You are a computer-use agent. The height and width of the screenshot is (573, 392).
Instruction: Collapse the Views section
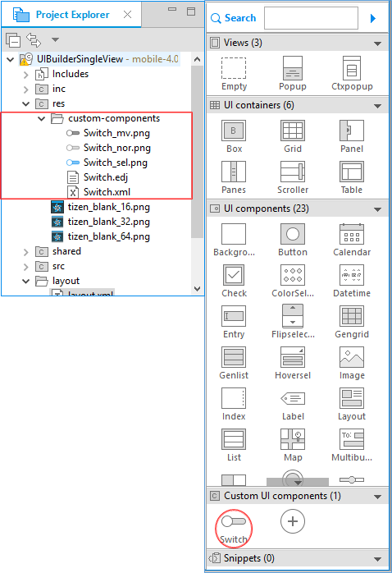coord(378,44)
